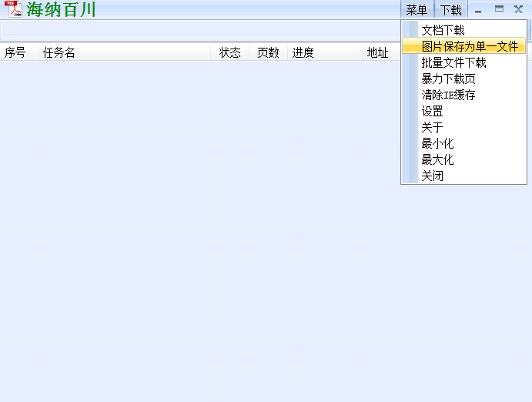Open 设置 from the dropdown menu

[x=432, y=111]
